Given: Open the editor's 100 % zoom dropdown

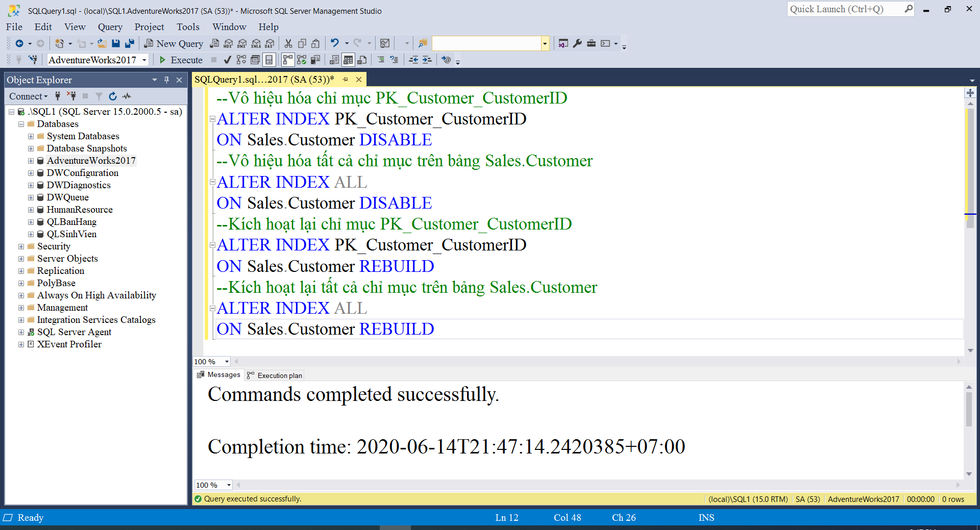Looking at the screenshot, I should coord(227,362).
